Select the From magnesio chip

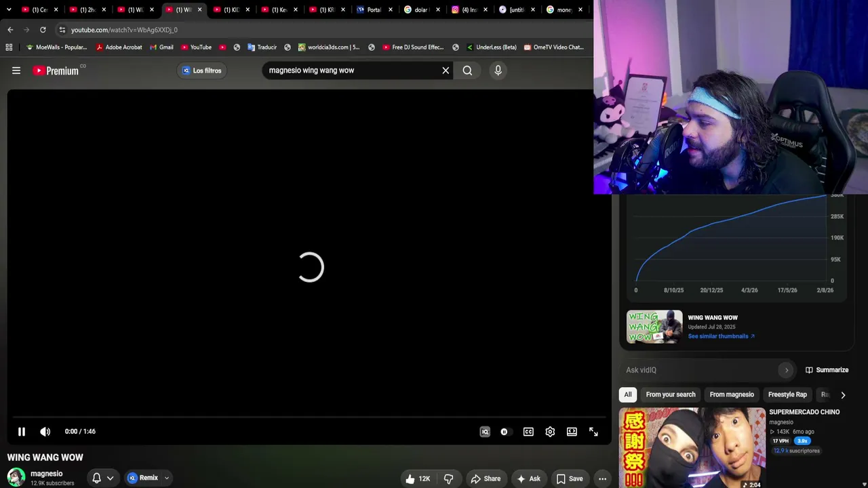(x=732, y=394)
